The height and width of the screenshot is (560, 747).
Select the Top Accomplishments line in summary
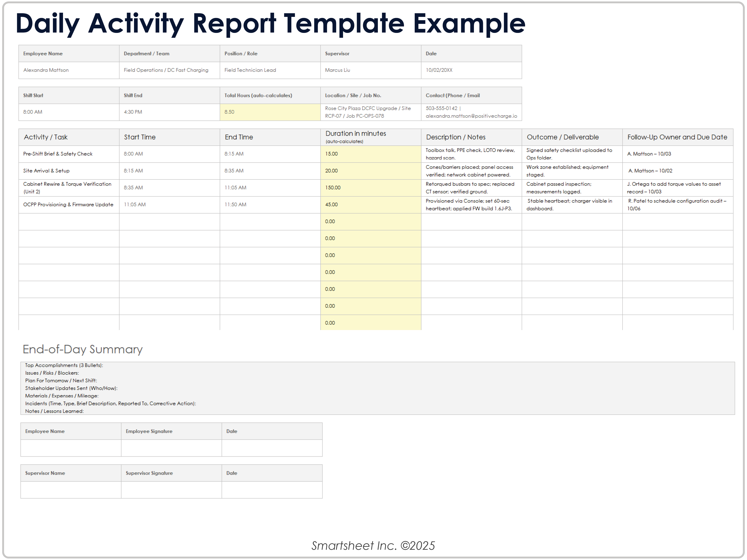click(x=64, y=365)
